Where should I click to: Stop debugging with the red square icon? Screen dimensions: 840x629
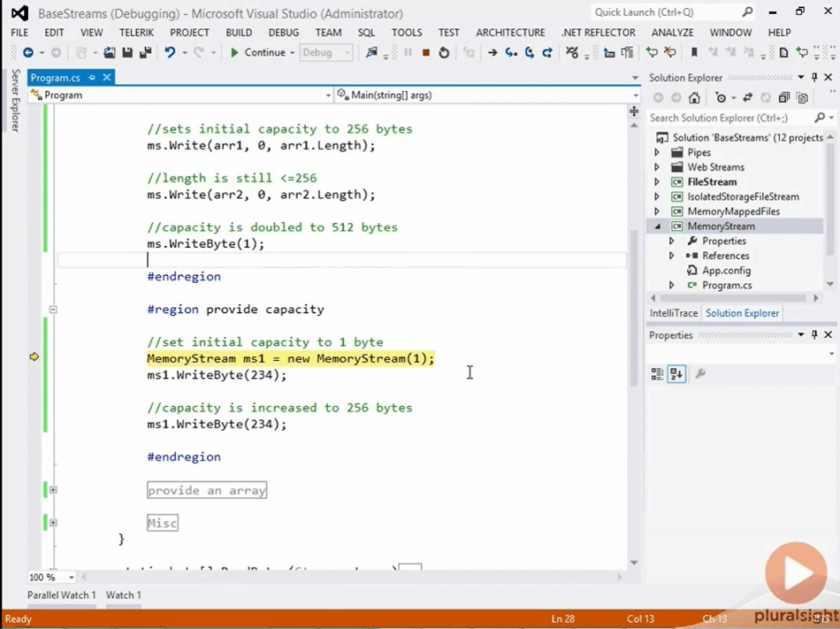click(426, 52)
